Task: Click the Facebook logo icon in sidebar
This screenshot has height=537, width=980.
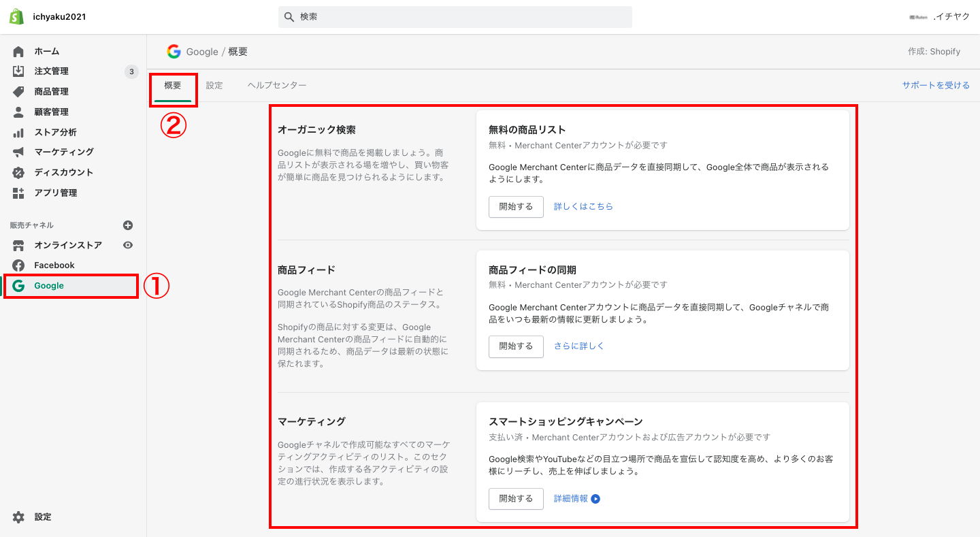Action: [18, 265]
